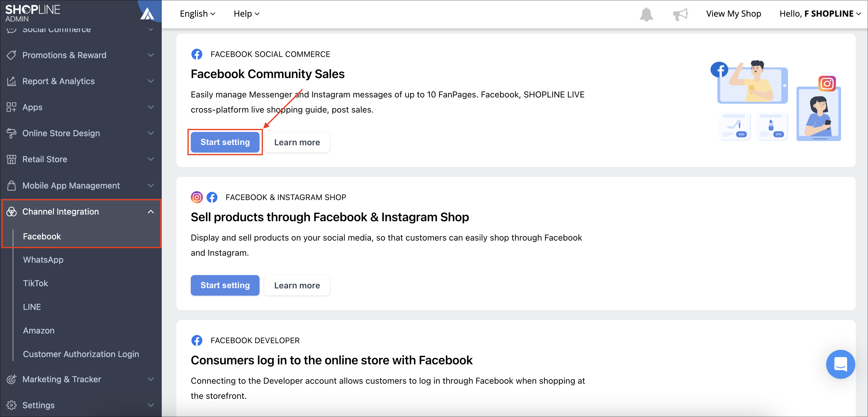The image size is (868, 417).
Task: Click the Marketing & Tracker target icon
Action: [12, 379]
